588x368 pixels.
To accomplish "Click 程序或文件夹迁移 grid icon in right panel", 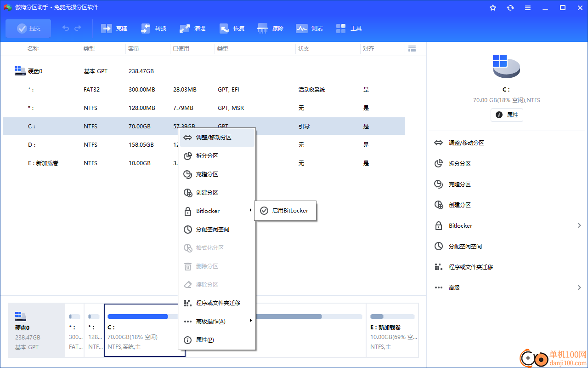I will (439, 267).
